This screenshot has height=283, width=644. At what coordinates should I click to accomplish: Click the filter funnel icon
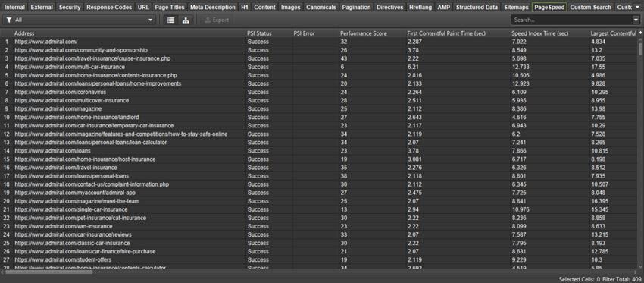click(9, 20)
